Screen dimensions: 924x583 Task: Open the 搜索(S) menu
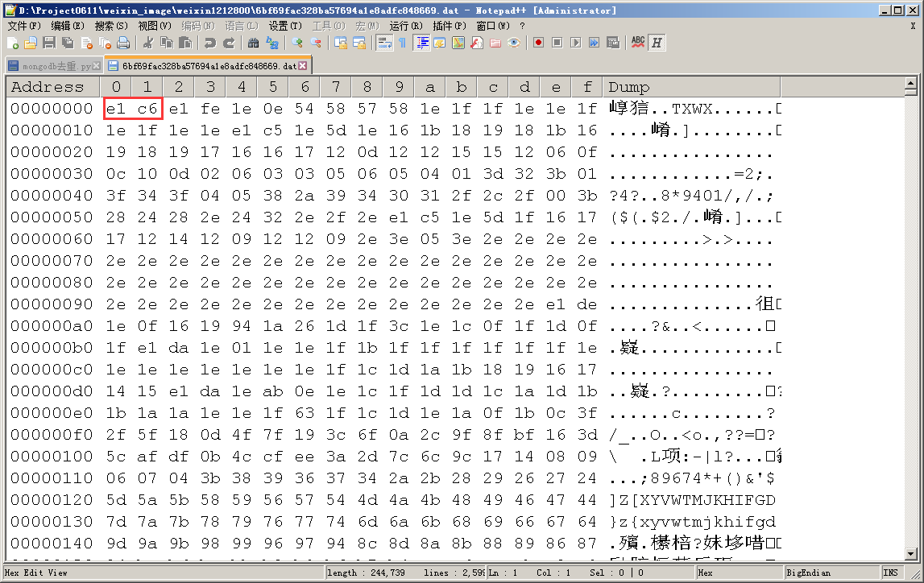(x=111, y=26)
